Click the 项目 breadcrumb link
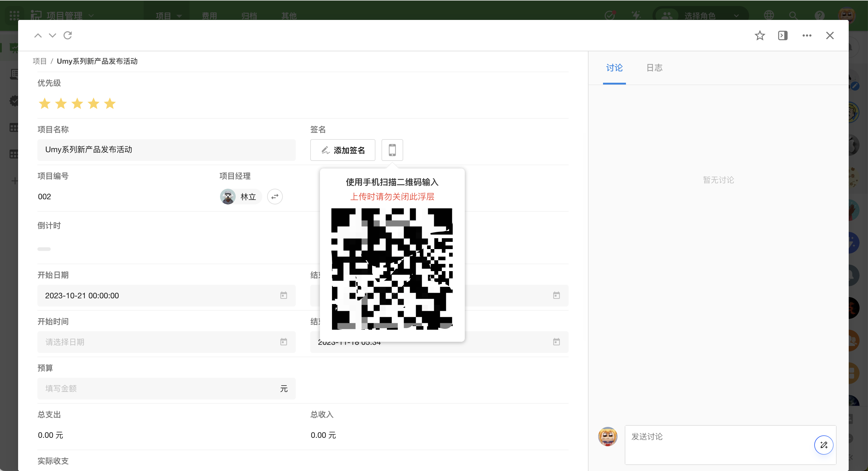The height and width of the screenshot is (471, 868). [x=40, y=61]
